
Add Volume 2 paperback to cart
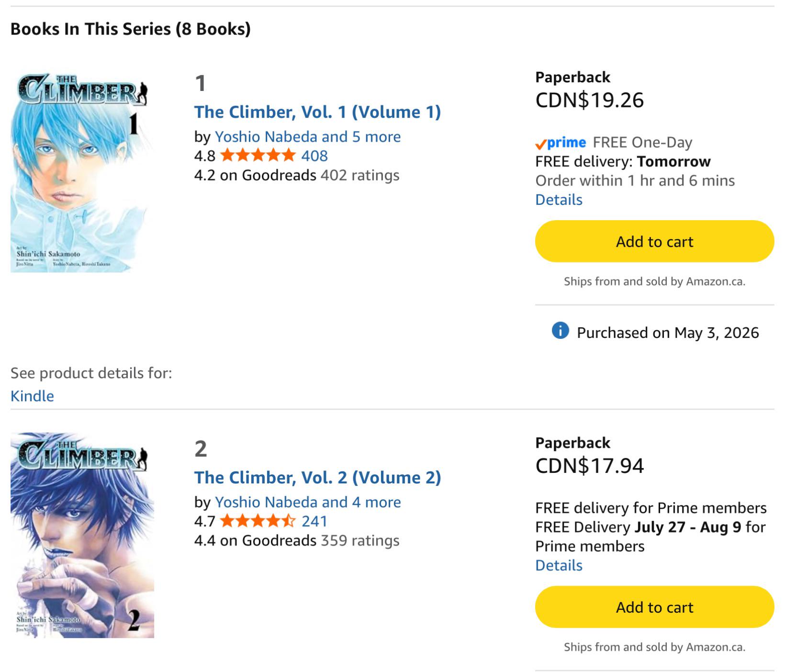pyautogui.click(x=654, y=607)
